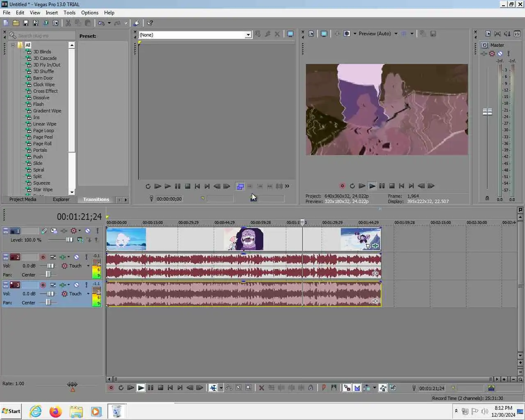Click Play in the timeline transport bar
This screenshot has width=525, height=420.
click(141, 388)
